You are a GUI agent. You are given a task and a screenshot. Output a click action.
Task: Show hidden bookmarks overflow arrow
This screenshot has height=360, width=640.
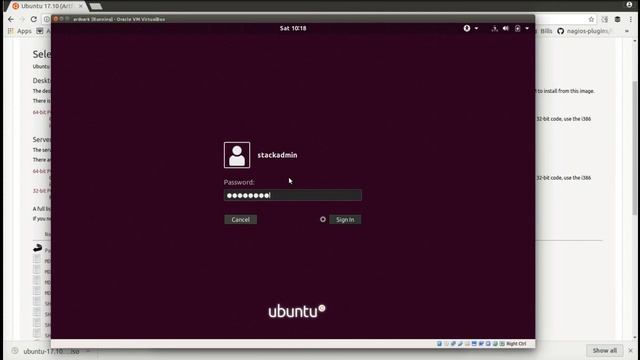point(627,31)
